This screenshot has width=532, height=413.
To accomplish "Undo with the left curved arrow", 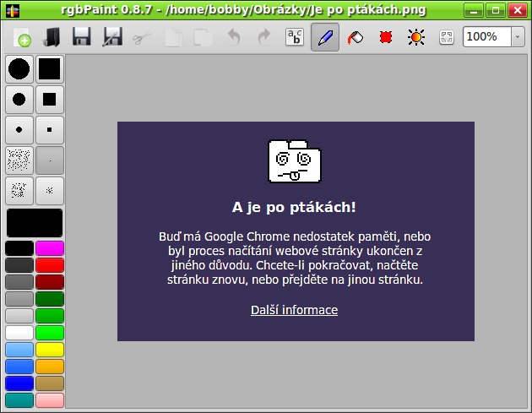I will [x=234, y=37].
